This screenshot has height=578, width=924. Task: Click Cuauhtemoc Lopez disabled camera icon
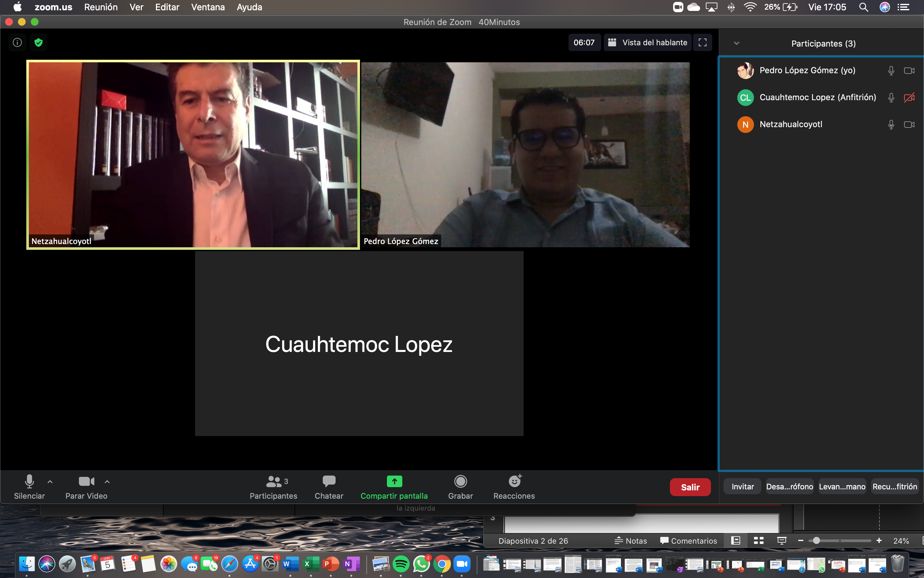(x=909, y=98)
